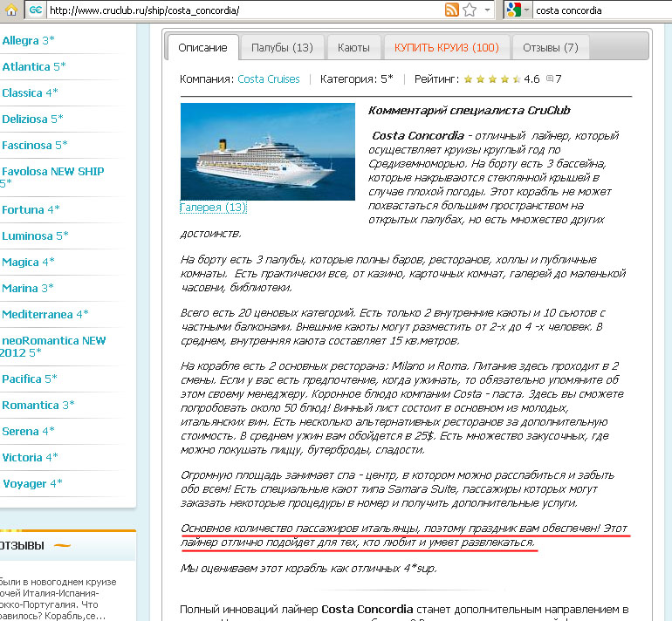Open the Каюты tab
This screenshot has height=621, width=672.
353,47
